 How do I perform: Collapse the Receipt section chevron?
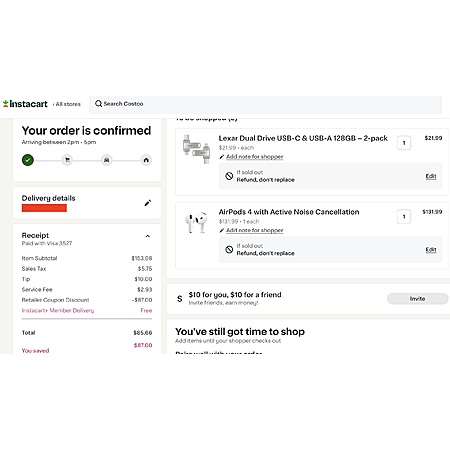tap(148, 236)
